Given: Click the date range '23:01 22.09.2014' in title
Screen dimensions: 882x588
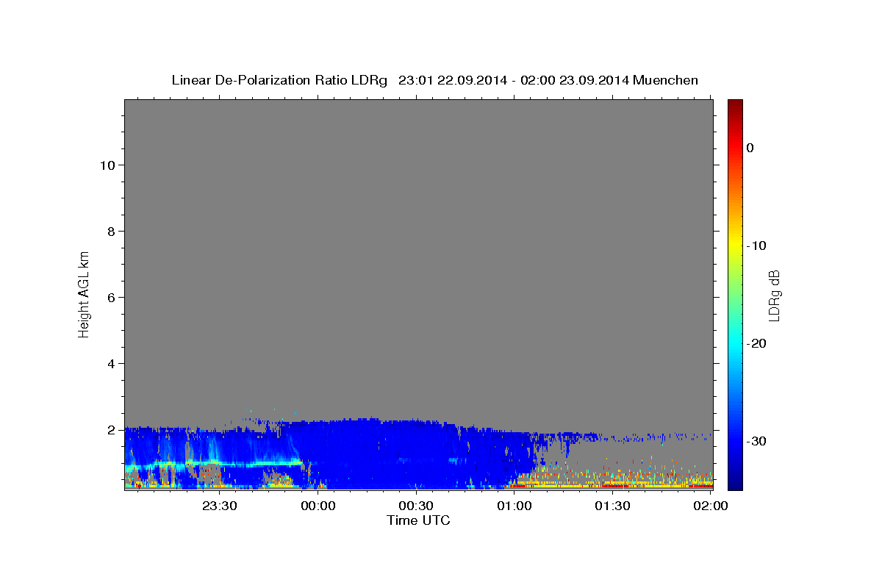Looking at the screenshot, I should point(453,80).
